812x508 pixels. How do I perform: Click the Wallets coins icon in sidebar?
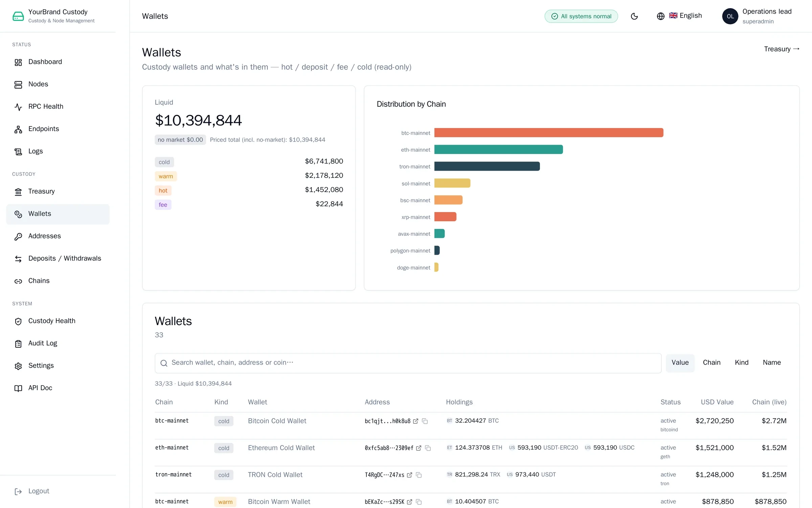click(x=18, y=214)
